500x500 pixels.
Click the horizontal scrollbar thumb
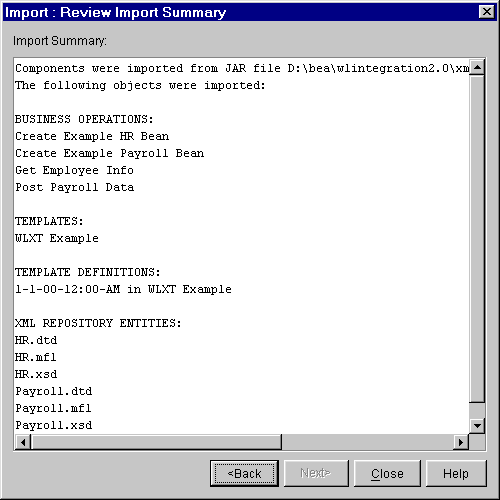pyautogui.click(x=156, y=442)
